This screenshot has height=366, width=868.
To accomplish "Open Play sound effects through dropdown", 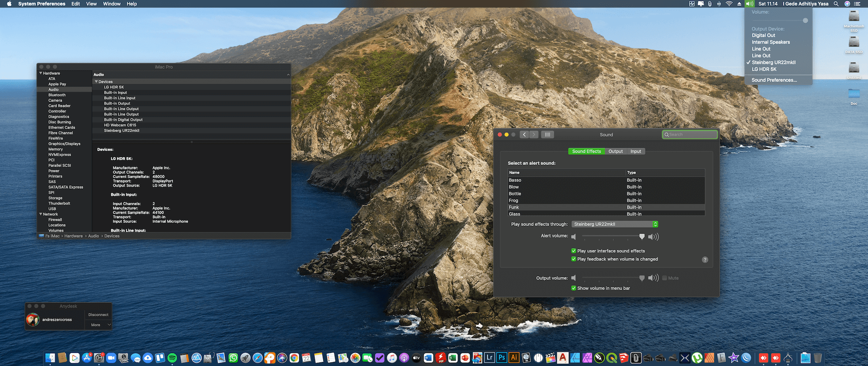I will point(615,224).
